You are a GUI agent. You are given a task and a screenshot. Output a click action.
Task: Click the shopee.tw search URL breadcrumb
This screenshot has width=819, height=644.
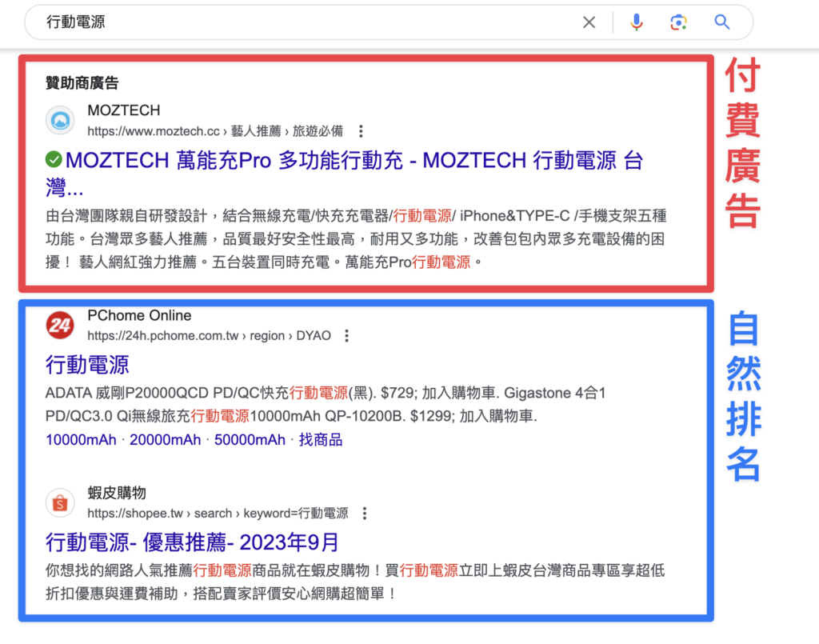(x=218, y=514)
